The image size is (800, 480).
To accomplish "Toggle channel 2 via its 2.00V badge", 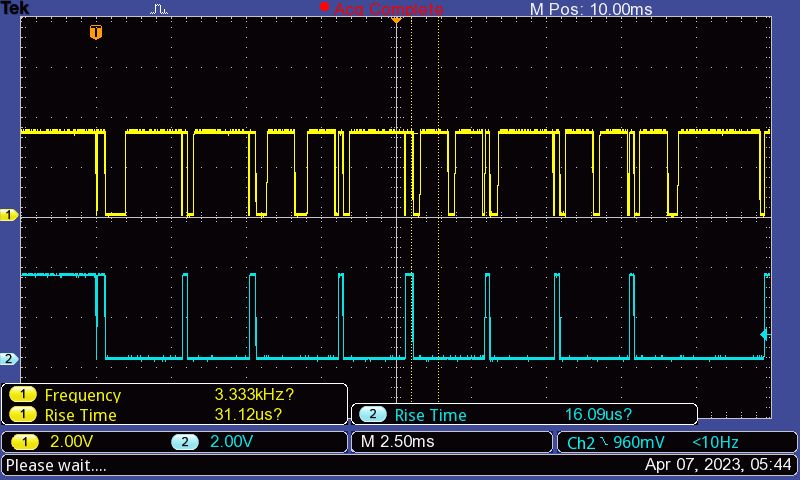I will pos(184,442).
